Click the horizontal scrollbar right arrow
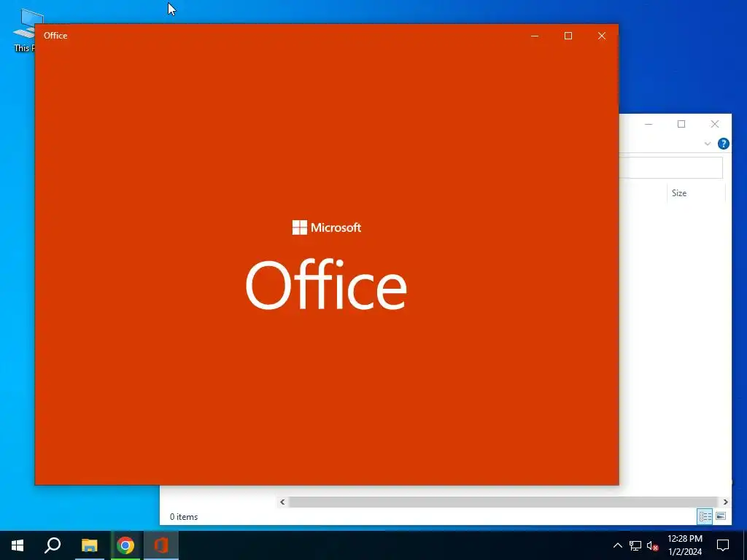 click(725, 502)
